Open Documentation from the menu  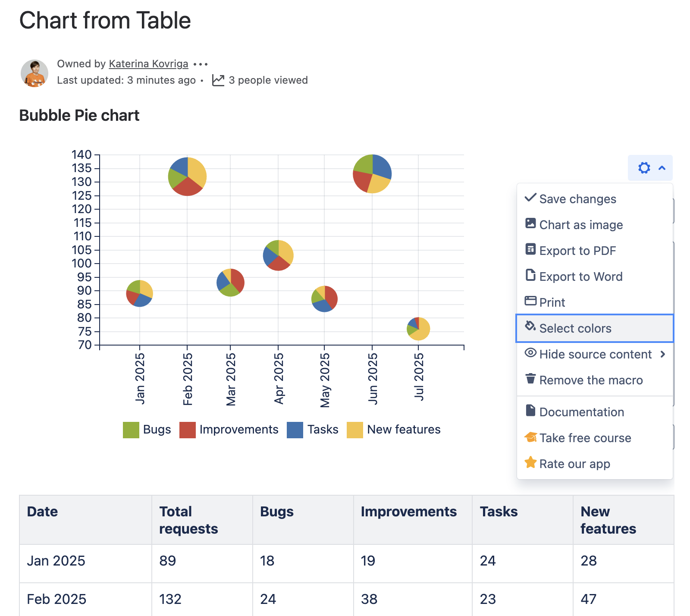(x=581, y=412)
